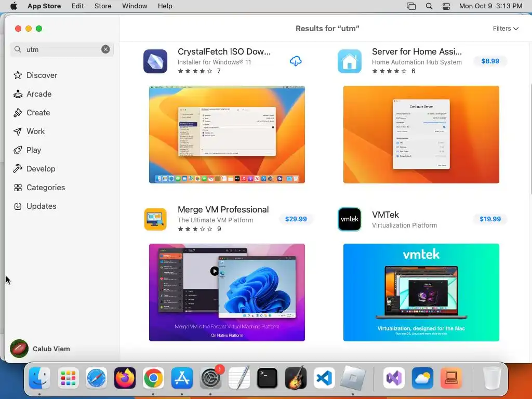The width and height of the screenshot is (532, 399).
Task: Open TextEdit from the Dock
Action: point(239,378)
